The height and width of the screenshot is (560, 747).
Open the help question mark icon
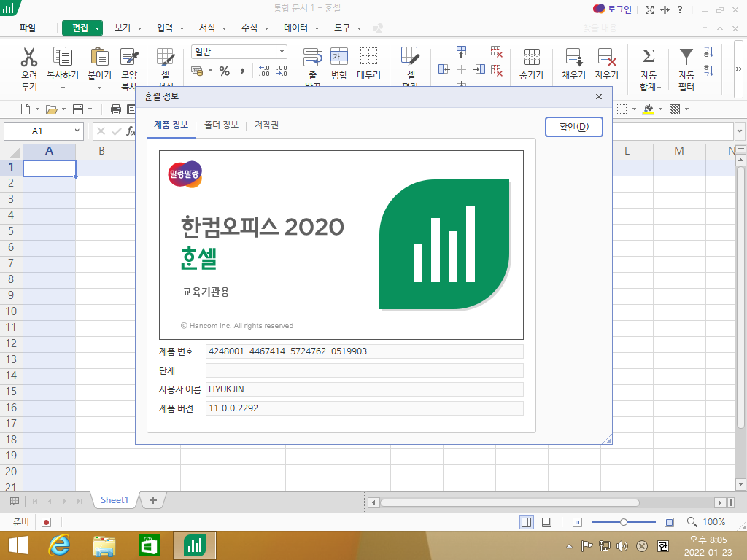coord(680,9)
